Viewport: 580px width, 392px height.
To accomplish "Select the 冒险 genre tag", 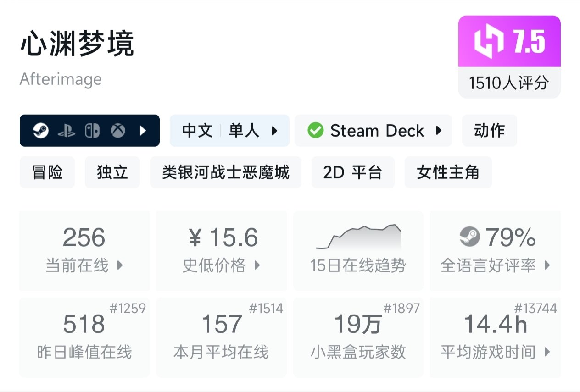I will click(x=47, y=172).
